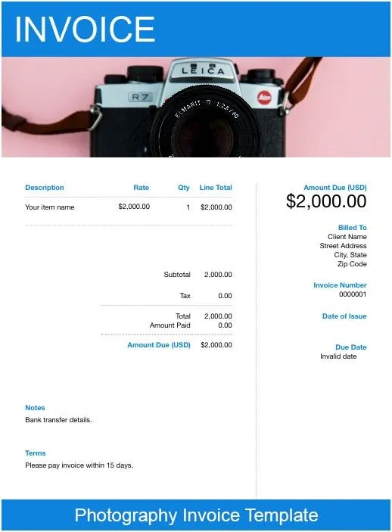This screenshot has height=532, width=392.
Task: Select the 'Invalid date' due date
Action: coord(338,356)
